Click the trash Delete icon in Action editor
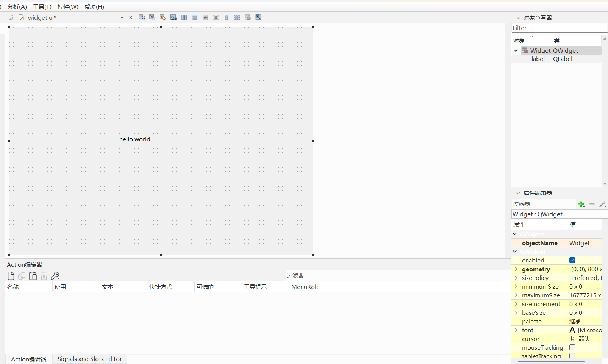Image resolution: width=608 pixels, height=364 pixels. click(44, 276)
